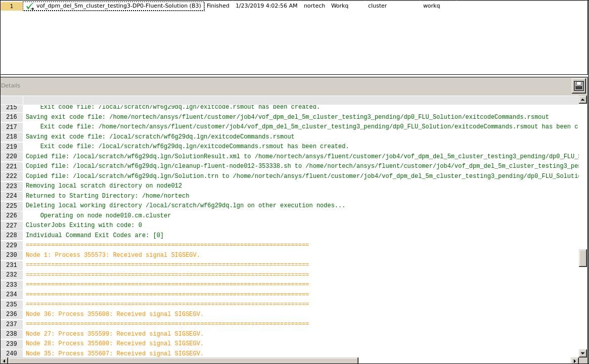
Task: Click the horizontal scrollbar left arrow
Action: [x=4, y=360]
